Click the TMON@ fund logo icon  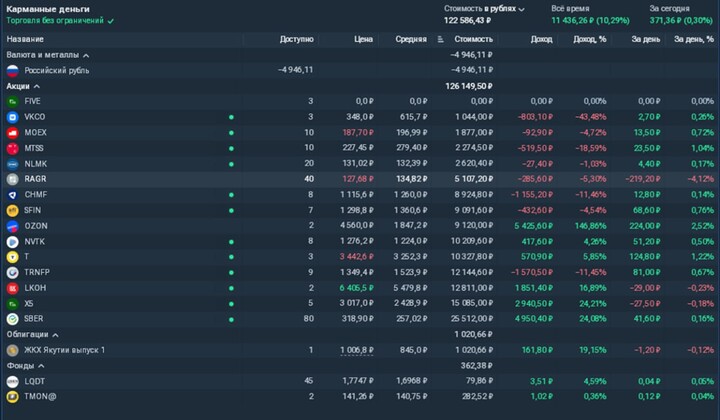[x=12, y=397]
